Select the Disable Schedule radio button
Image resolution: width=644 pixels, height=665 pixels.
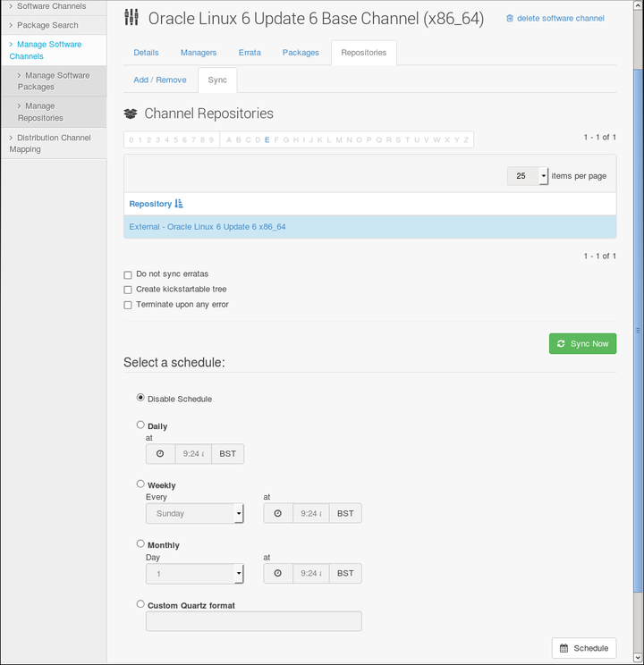[140, 398]
